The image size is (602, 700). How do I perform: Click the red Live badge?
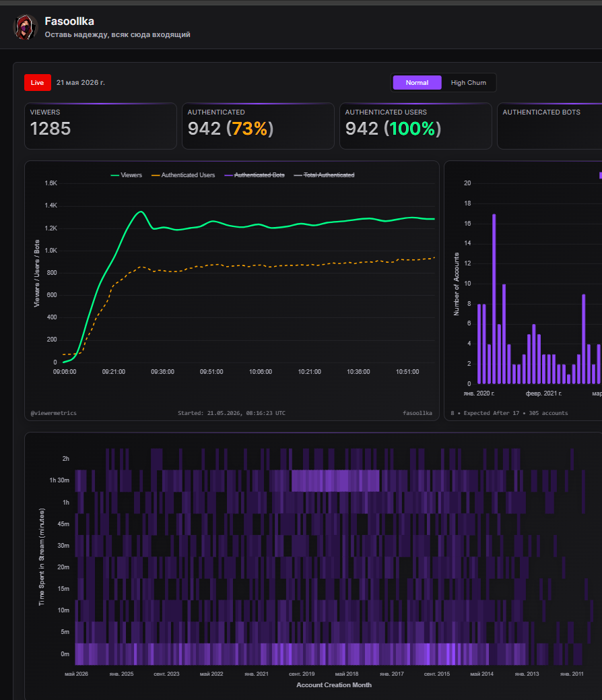(x=38, y=83)
